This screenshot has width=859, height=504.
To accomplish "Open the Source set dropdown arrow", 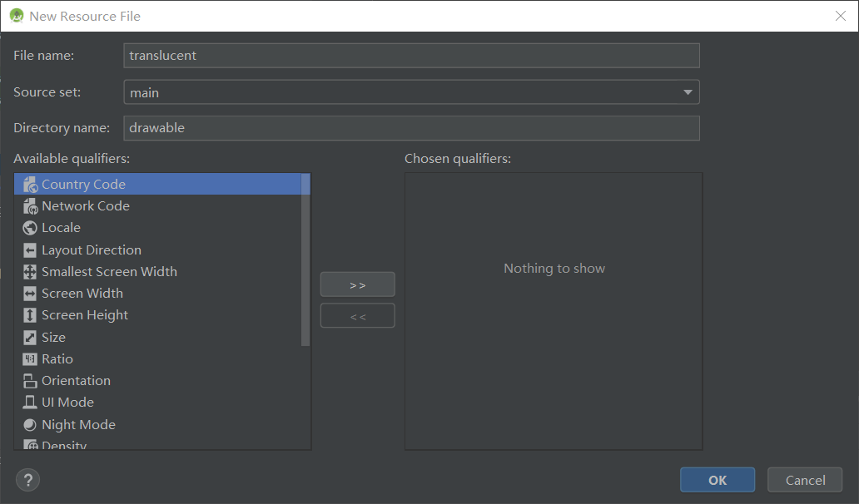I will click(688, 92).
